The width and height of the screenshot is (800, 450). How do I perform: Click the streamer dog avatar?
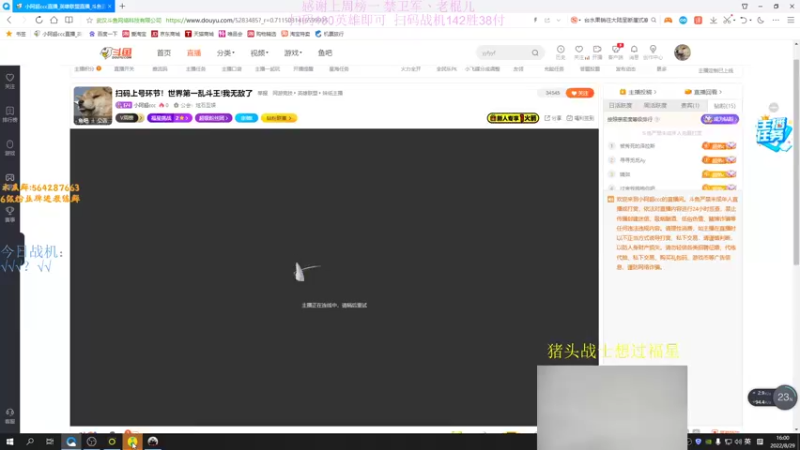(x=93, y=106)
